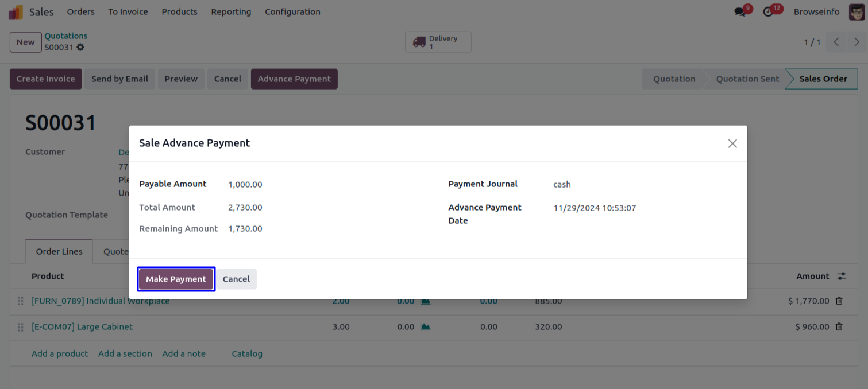The width and height of the screenshot is (868, 389).
Task: Close the Sale Advance Payment dialog
Action: click(732, 143)
